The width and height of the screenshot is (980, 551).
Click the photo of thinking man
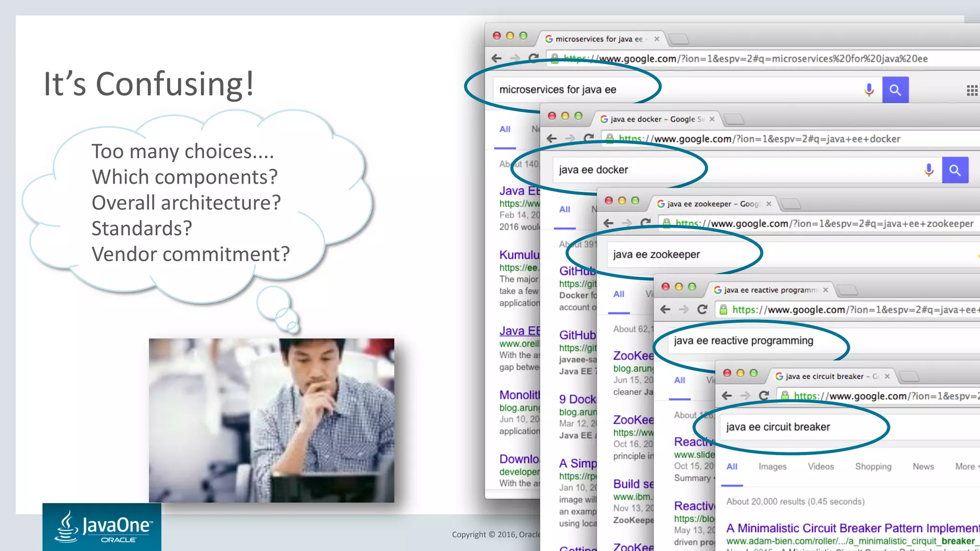271,420
